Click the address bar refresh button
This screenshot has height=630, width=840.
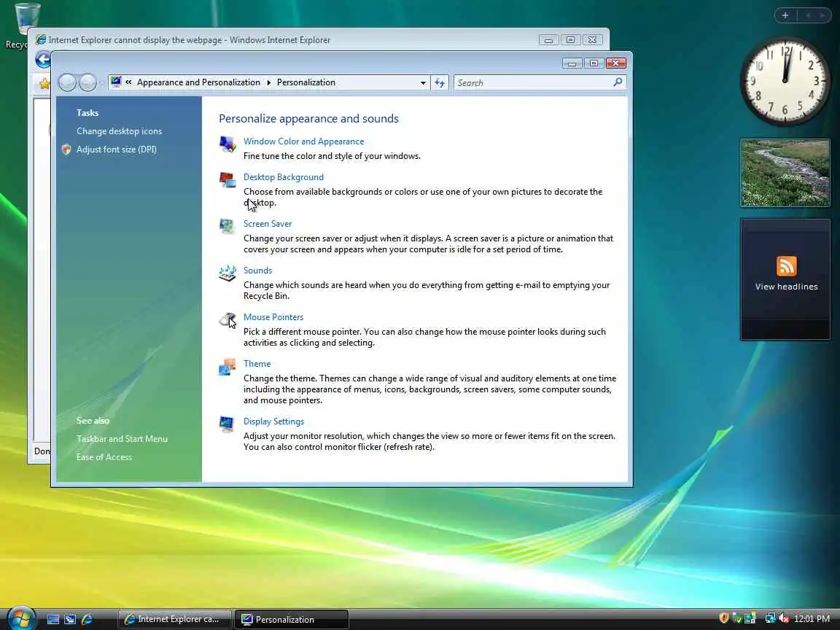pos(440,82)
